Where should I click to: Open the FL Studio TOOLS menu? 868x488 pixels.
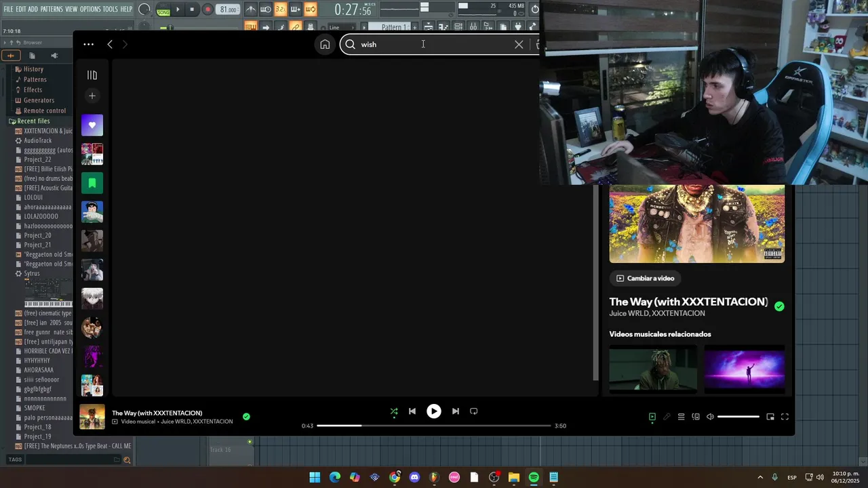pyautogui.click(x=110, y=9)
